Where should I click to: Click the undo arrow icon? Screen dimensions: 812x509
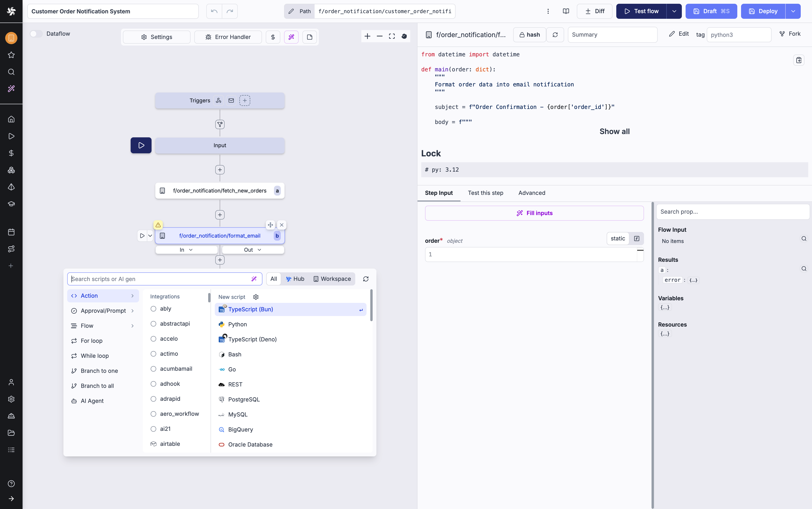[x=214, y=11]
